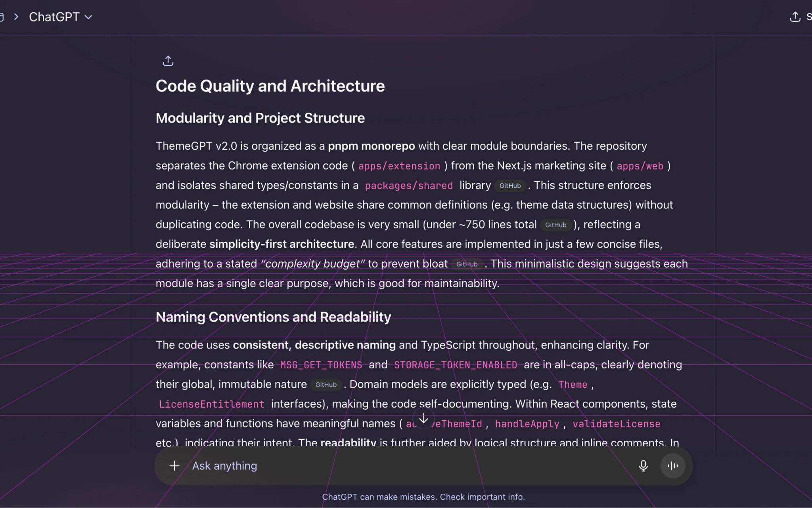The image size is (812, 508).
Task: Click the share icon in the top-right corner
Action: point(795,17)
